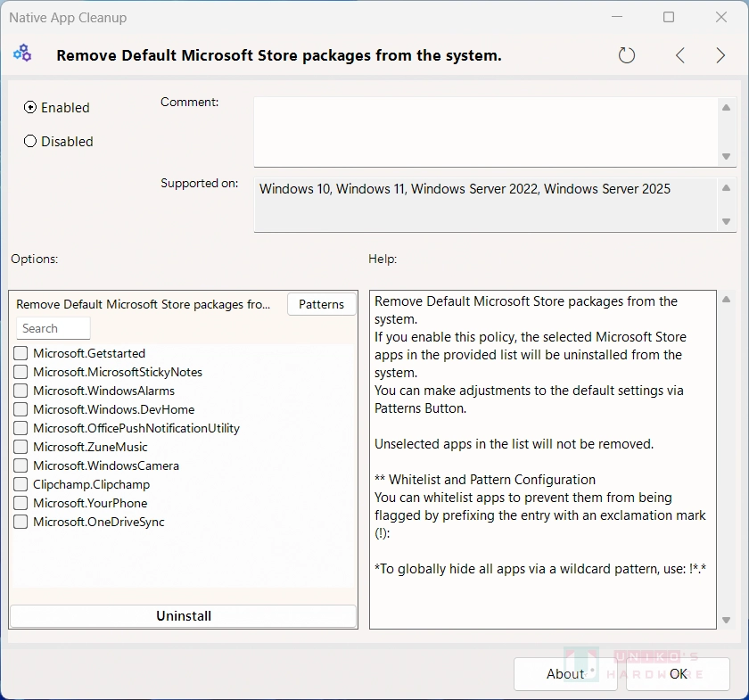Click the Native App Cleanup gear icon
749x700 pixels.
click(22, 53)
